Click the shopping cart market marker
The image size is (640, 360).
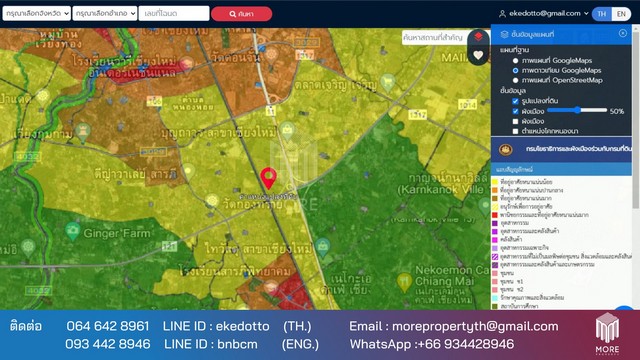pos(387,82)
